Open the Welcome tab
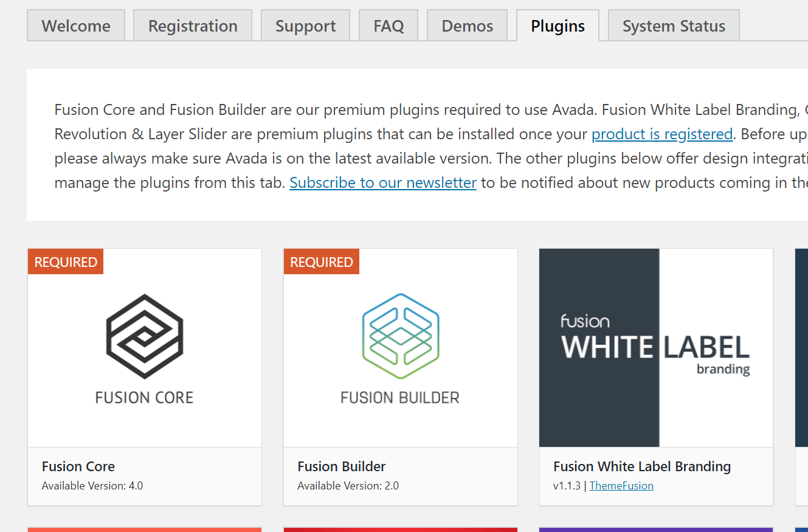Image resolution: width=808 pixels, height=532 pixels. click(x=76, y=26)
